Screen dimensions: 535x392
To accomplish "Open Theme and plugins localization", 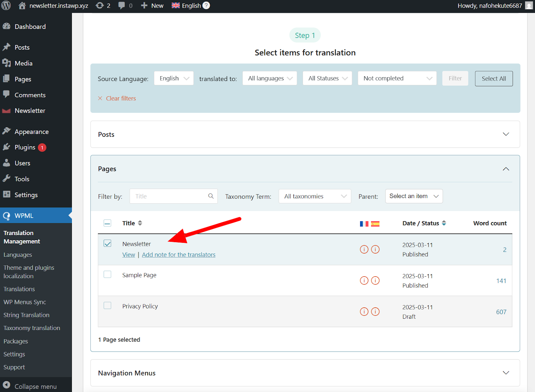I will [29, 272].
